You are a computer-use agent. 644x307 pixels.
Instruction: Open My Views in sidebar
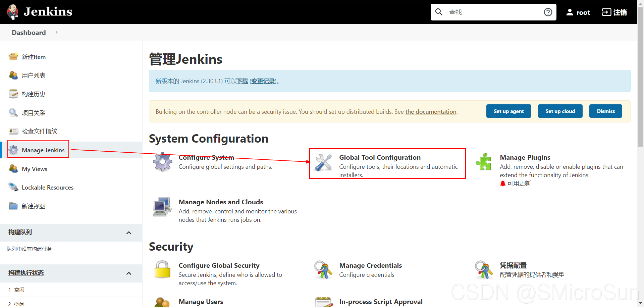[x=35, y=169]
